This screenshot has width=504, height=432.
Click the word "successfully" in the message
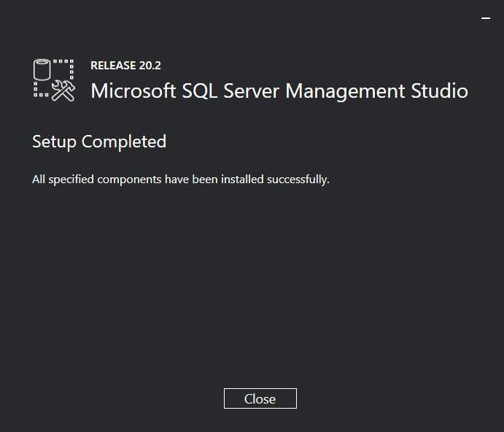pyautogui.click(x=299, y=179)
